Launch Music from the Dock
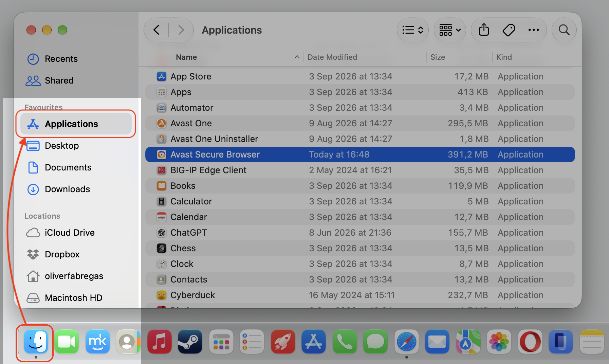609x364 pixels. click(x=159, y=342)
